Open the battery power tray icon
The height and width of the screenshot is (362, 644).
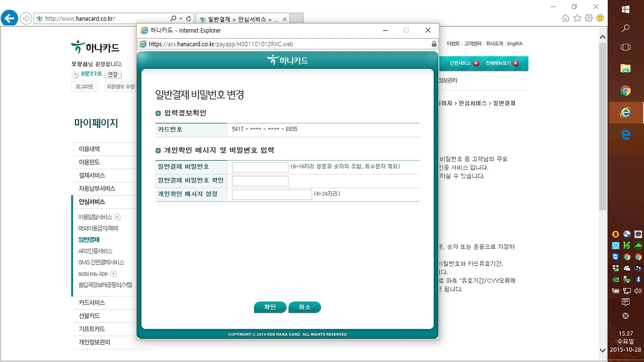click(x=616, y=291)
